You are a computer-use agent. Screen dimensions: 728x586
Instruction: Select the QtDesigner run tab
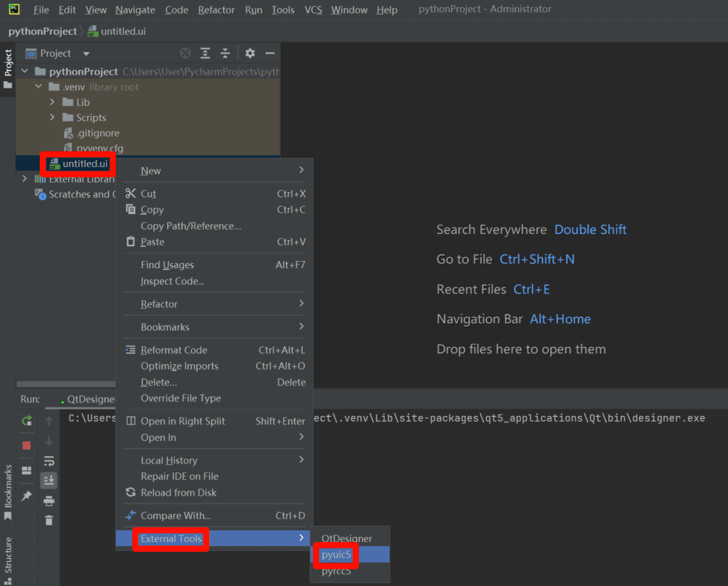(87, 399)
